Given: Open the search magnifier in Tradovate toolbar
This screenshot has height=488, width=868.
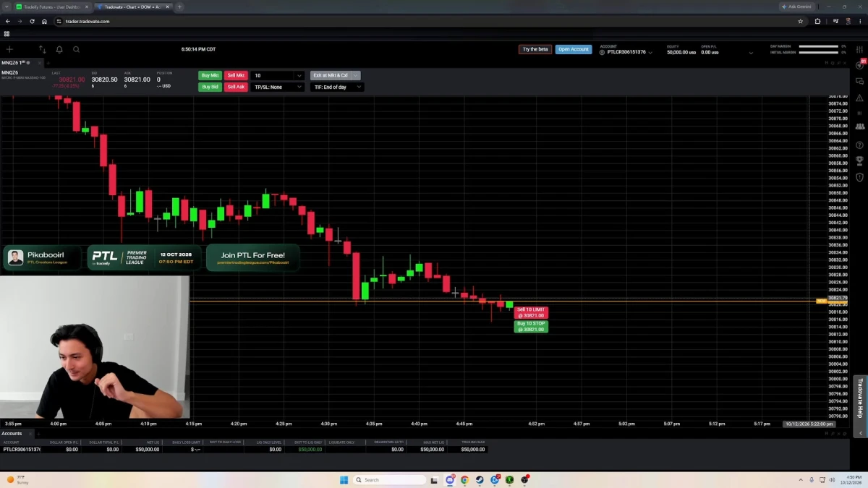Looking at the screenshot, I should (76, 49).
